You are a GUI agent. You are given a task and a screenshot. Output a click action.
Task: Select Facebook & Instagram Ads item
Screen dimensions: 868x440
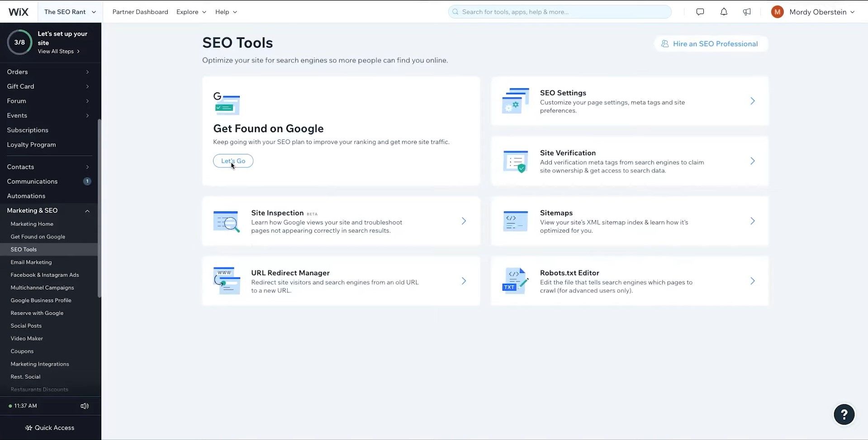tap(45, 275)
